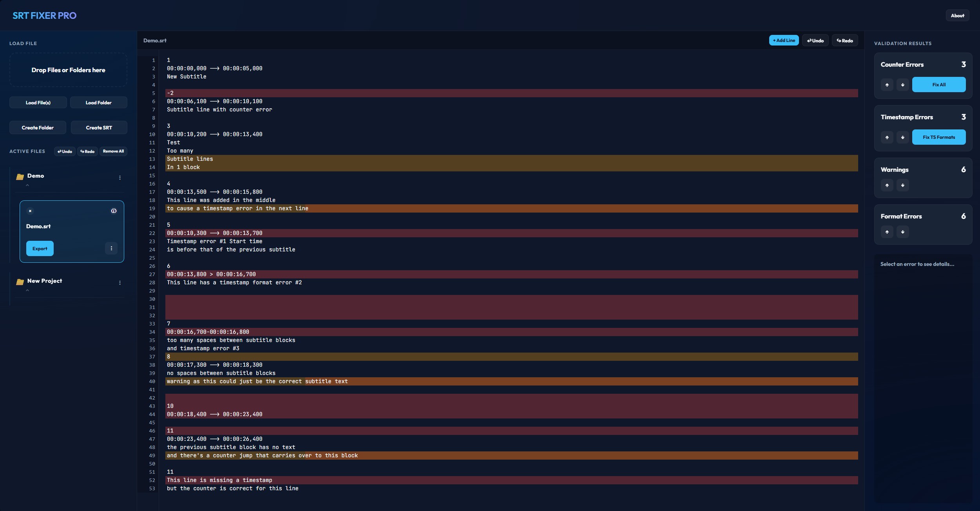Open Demo folder three-dot menu
980x511 pixels.
click(x=120, y=178)
